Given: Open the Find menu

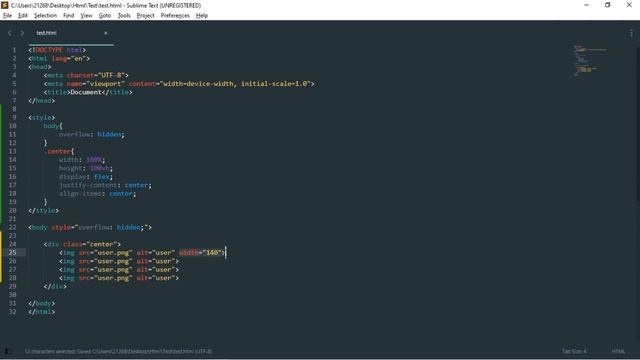Looking at the screenshot, I should coord(68,16).
